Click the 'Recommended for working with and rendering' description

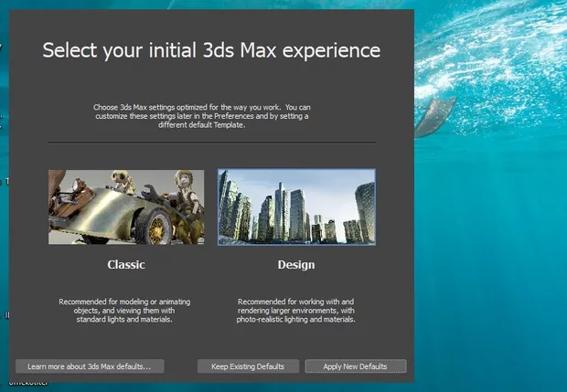click(296, 311)
